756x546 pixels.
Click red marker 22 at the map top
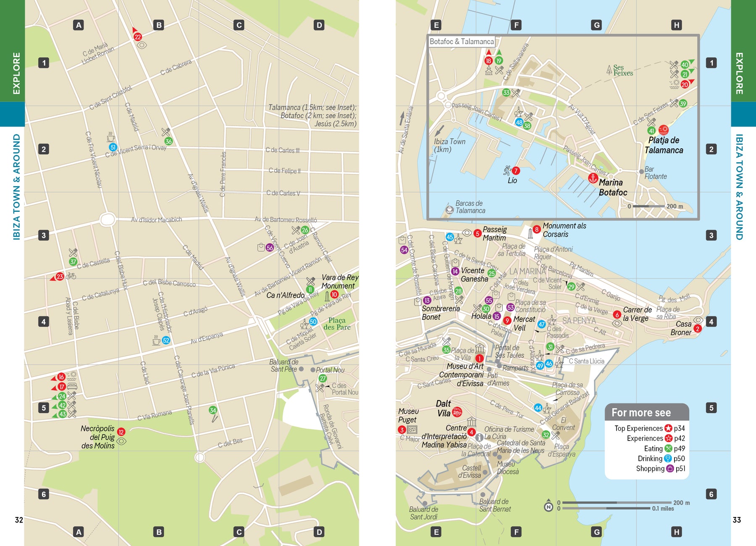click(x=138, y=37)
